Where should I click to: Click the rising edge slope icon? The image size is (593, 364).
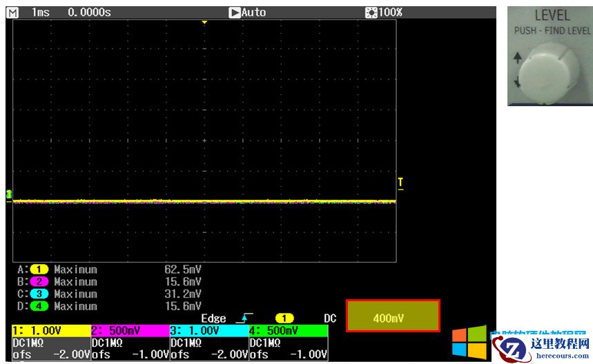coord(244,318)
